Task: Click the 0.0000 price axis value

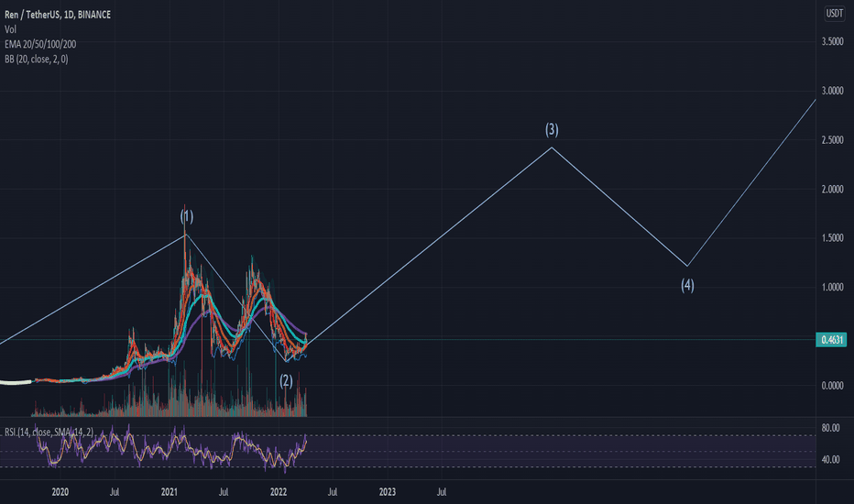Action: point(832,386)
